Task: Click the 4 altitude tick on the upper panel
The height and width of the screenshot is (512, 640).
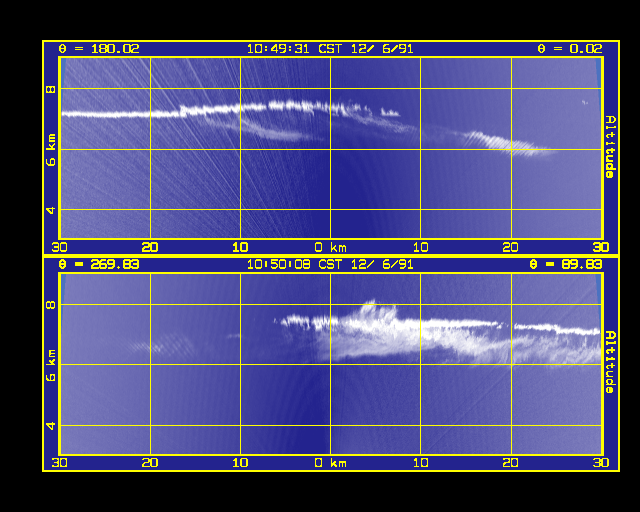Action: pyautogui.click(x=51, y=210)
